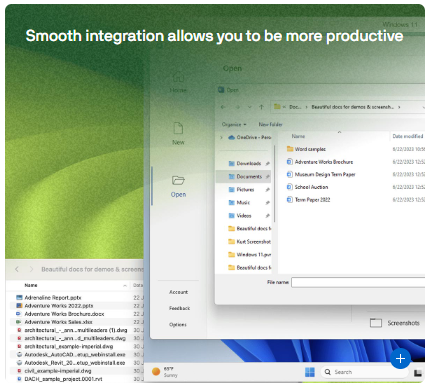Unpin Downloads using its pin icon

click(267, 163)
